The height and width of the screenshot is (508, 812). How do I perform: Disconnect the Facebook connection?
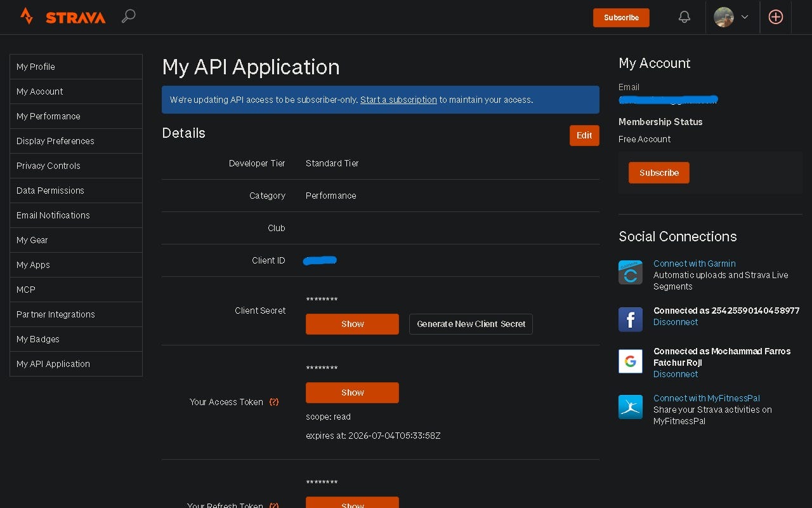coord(676,322)
